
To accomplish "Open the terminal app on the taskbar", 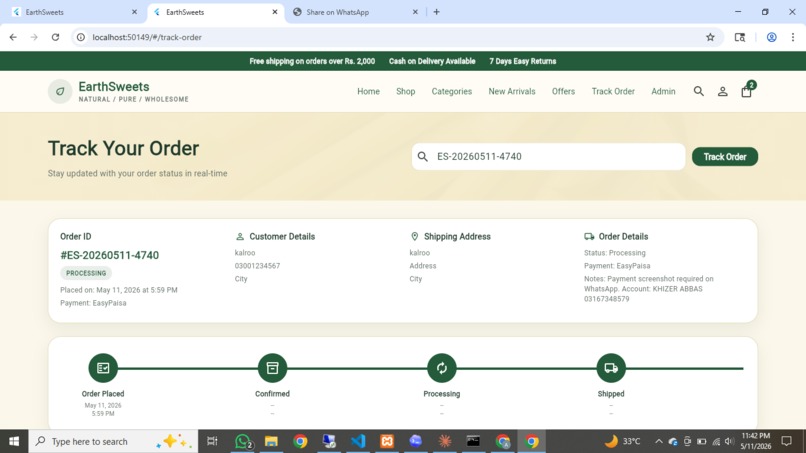I will [473, 441].
